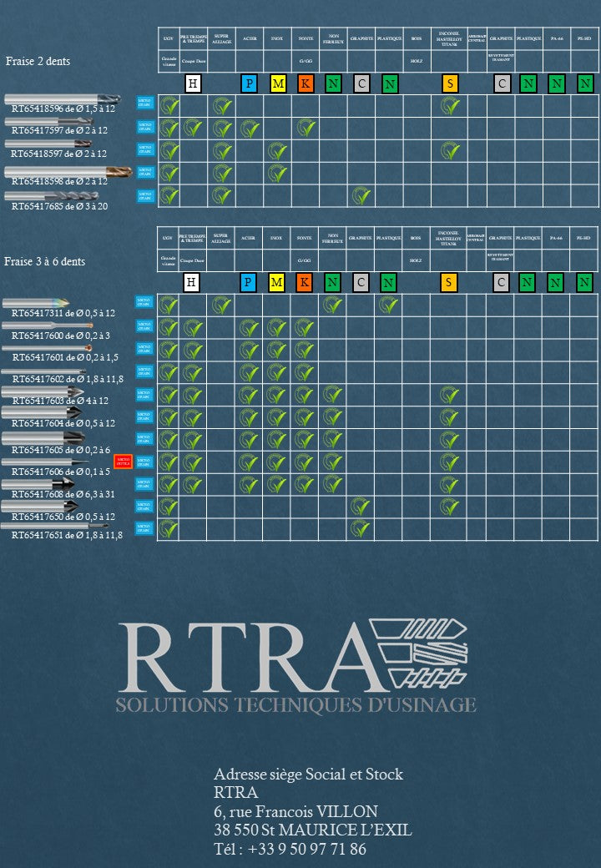This screenshot has width=601, height=868.
Task: Click the Graphite checkmark for RT65417685
Action: pyautogui.click(x=361, y=196)
